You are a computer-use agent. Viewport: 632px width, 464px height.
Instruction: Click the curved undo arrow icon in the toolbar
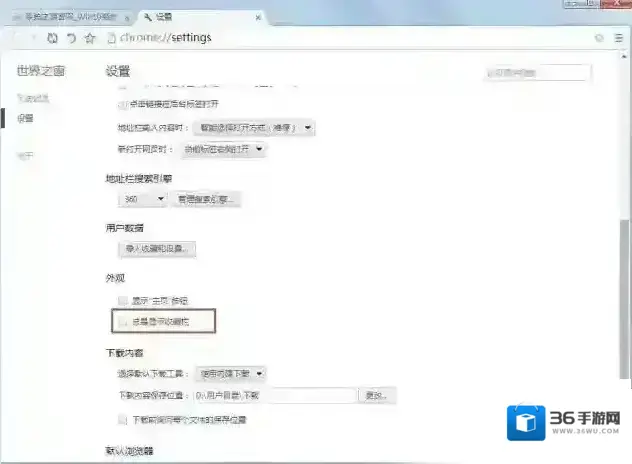pyautogui.click(x=71, y=38)
